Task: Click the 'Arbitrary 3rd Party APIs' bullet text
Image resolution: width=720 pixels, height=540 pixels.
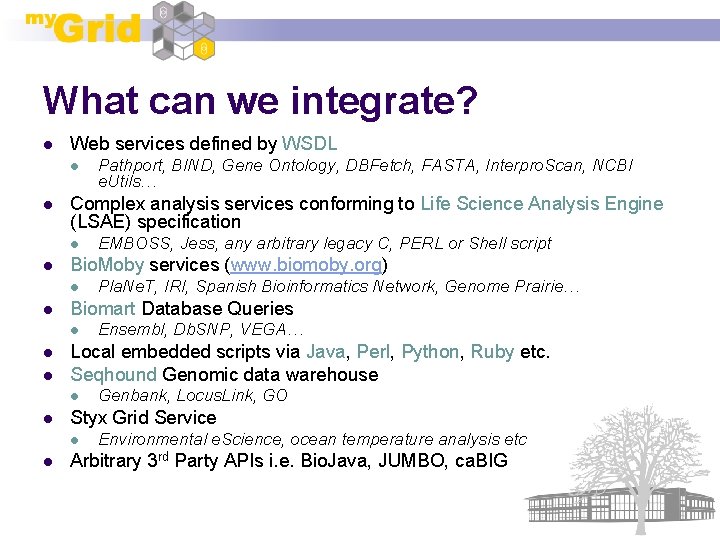Action: point(289,461)
